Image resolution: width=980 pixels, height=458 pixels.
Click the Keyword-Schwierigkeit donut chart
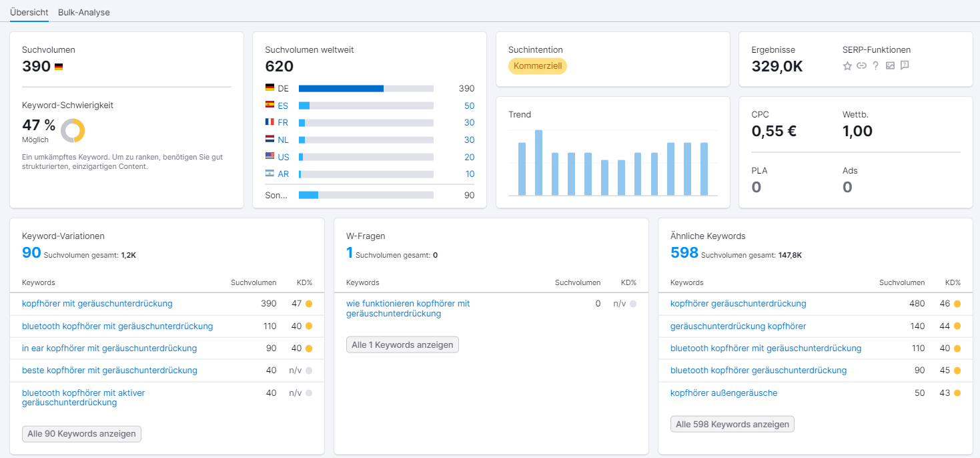[x=73, y=130]
